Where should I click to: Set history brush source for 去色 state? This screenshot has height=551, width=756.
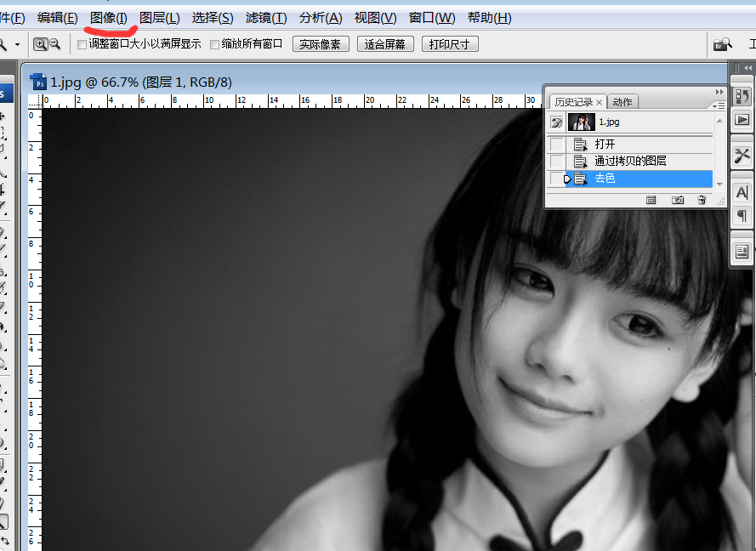point(557,179)
